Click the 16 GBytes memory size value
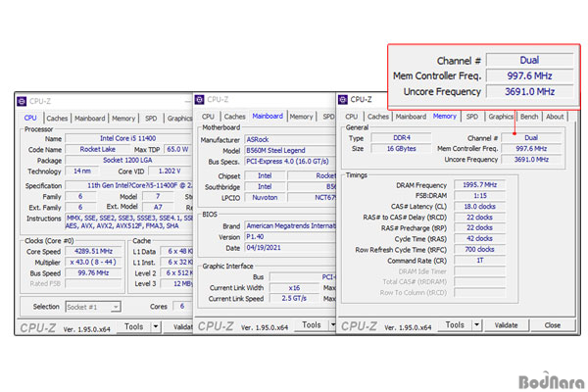This screenshot has width=588, height=392. coord(401,149)
